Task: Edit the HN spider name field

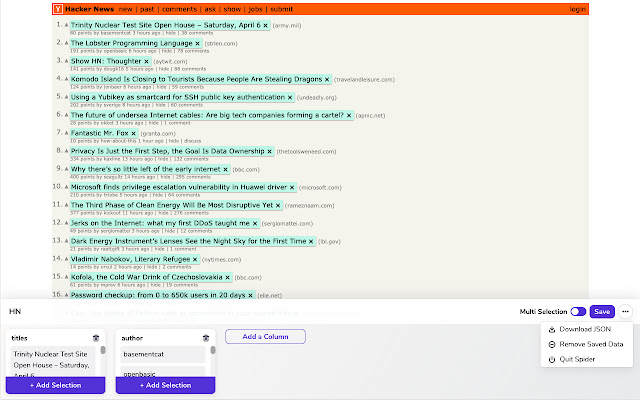Action: click(x=15, y=311)
